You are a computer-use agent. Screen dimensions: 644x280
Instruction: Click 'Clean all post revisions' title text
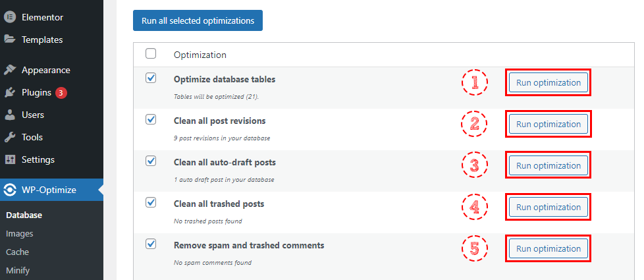(220, 121)
